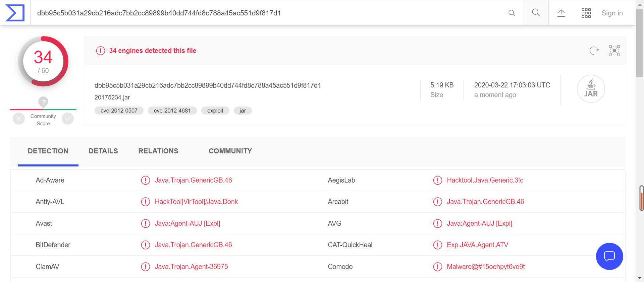Click the alert icon in Avast row

145,223
